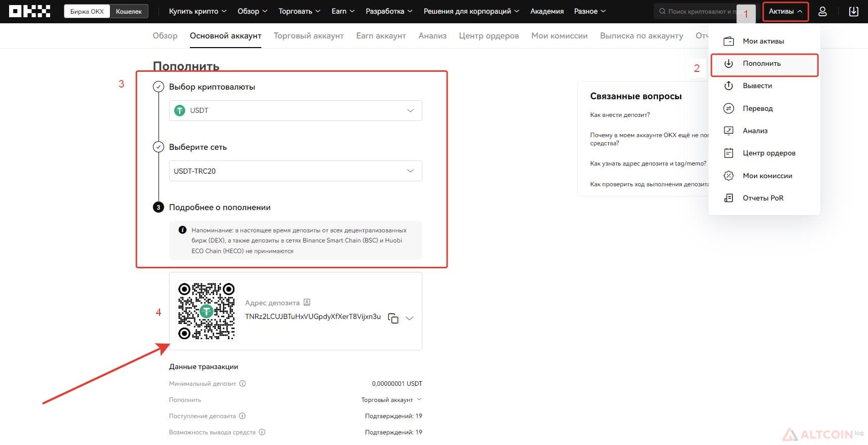Copy the deposit address with copy icon
The image size is (868, 445).
(x=393, y=318)
